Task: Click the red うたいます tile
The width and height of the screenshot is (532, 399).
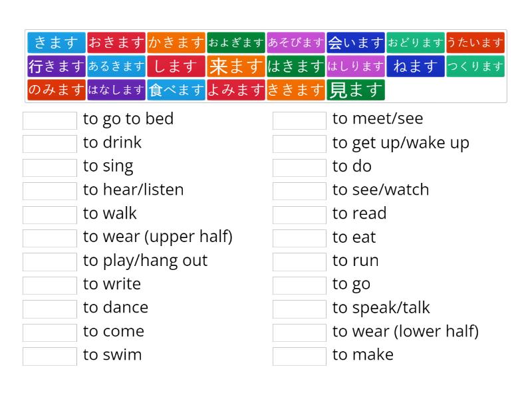Action: click(475, 43)
